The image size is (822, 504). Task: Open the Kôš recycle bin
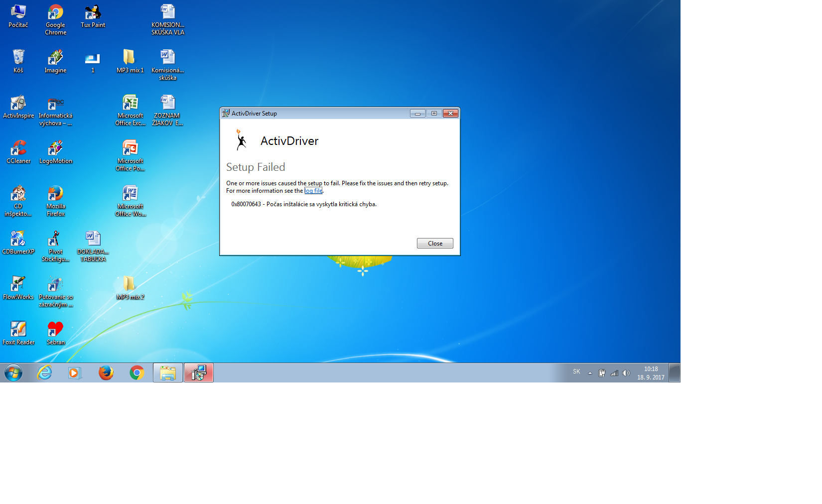18,61
